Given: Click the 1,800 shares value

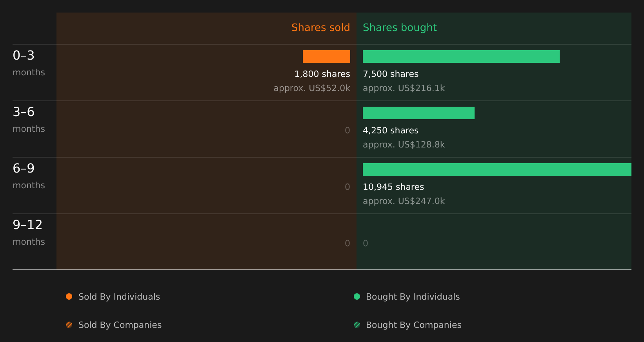Looking at the screenshot, I should [x=322, y=74].
